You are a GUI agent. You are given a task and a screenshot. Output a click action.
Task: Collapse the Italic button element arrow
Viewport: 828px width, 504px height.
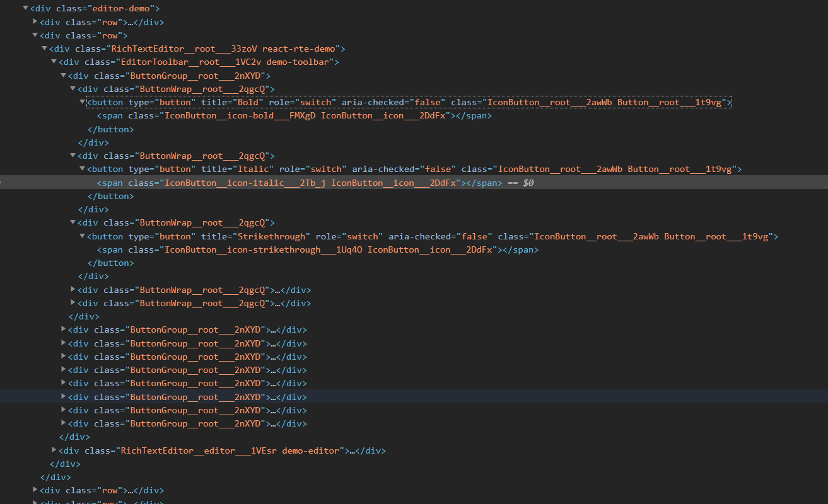tap(82, 169)
